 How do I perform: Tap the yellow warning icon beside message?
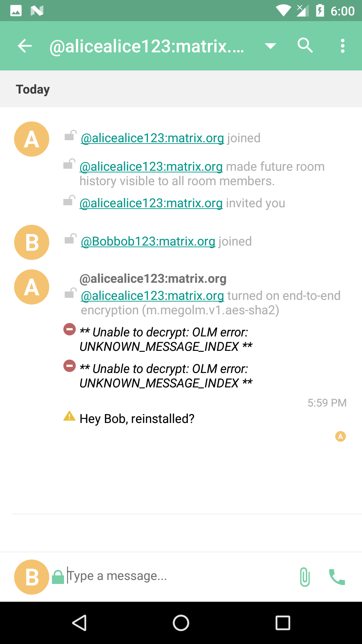point(69,416)
